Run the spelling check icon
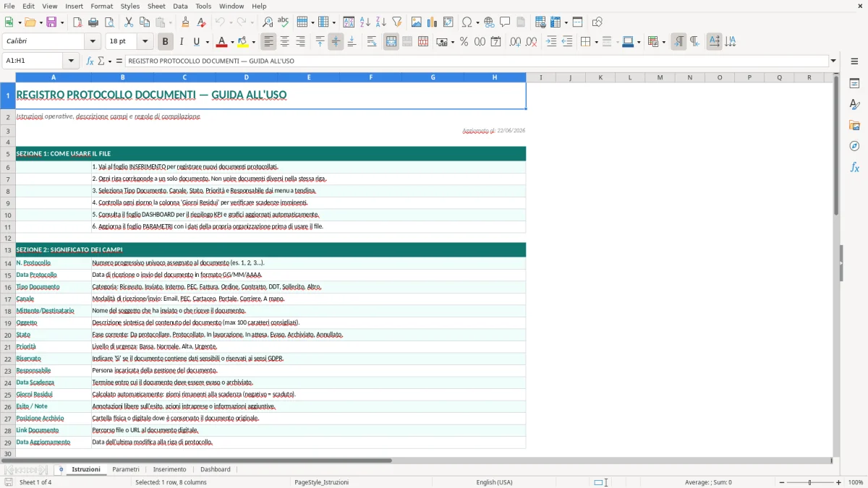Screen dimensions: 868x488 pos(284,22)
